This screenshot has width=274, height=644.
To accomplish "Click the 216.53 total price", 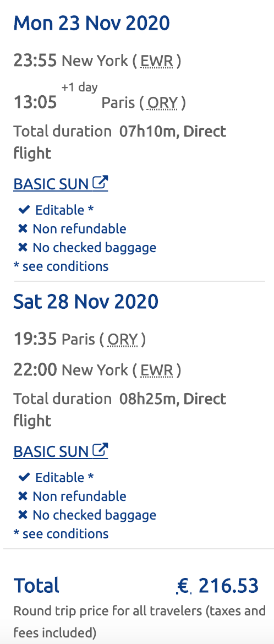I will pos(228,586).
